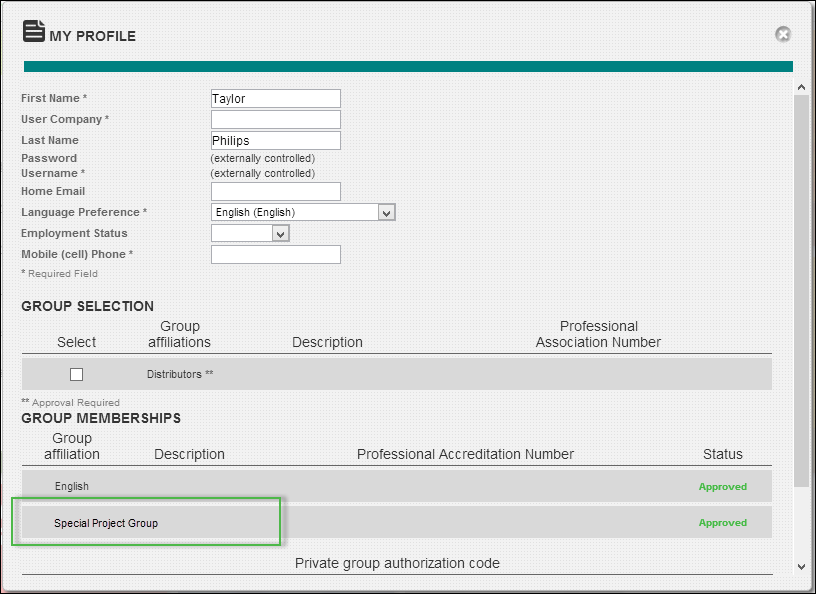The image size is (816, 594).
Task: Click Approved status for English group
Action: coord(722,487)
